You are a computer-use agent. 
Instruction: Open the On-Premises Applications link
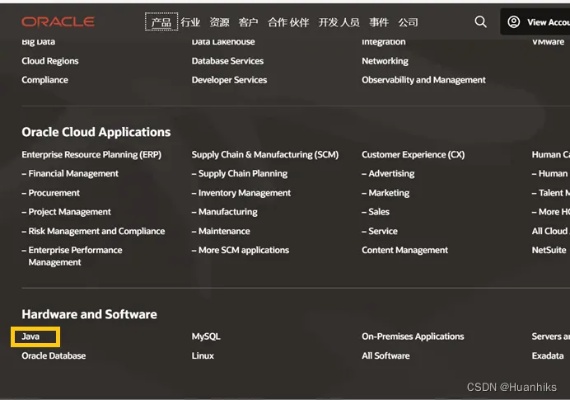pos(413,337)
